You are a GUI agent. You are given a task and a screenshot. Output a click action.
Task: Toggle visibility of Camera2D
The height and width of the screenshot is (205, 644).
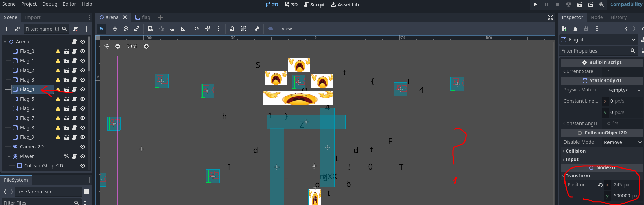point(83,147)
